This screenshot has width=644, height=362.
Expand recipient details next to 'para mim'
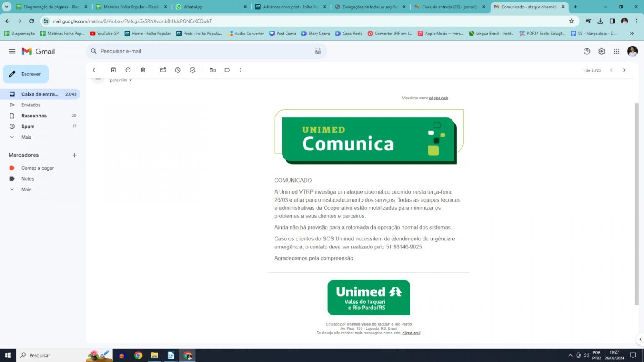(x=130, y=80)
